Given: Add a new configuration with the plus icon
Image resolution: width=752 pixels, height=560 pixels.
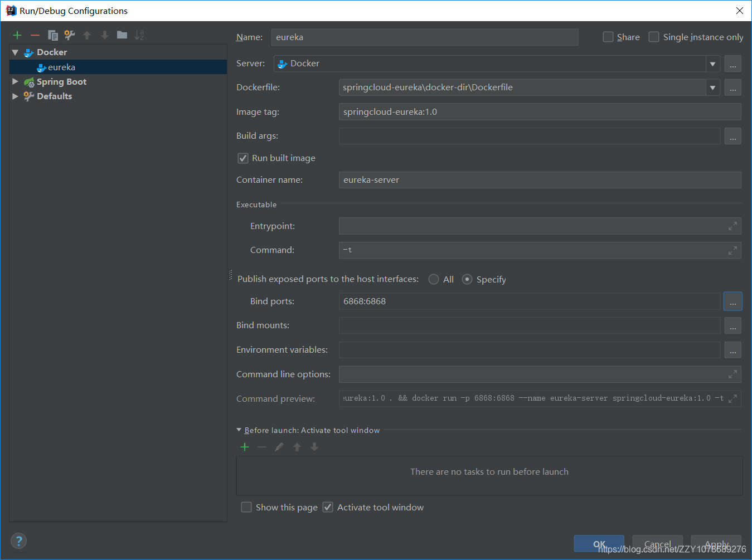Looking at the screenshot, I should pyautogui.click(x=17, y=35).
